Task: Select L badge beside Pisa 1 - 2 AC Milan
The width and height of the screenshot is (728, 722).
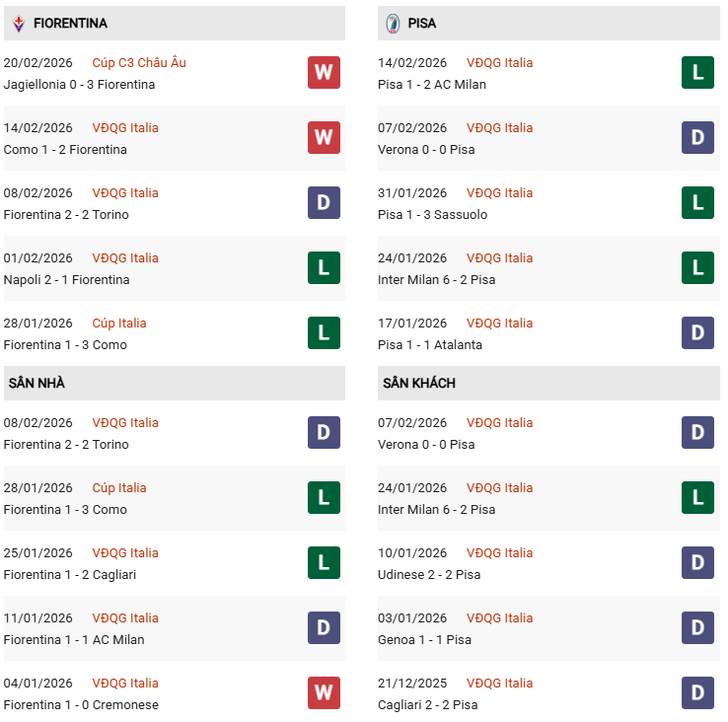Action: click(697, 73)
